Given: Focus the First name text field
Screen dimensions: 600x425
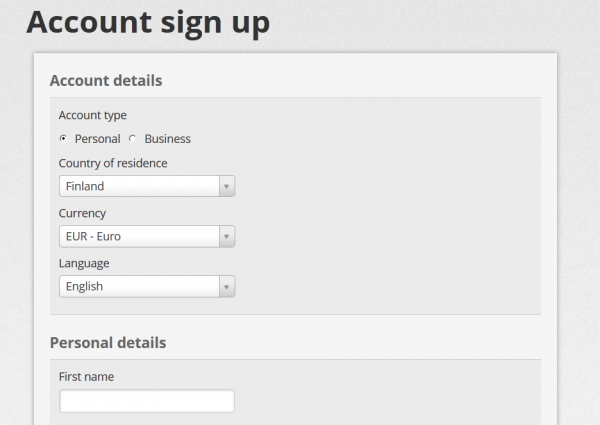Looking at the screenshot, I should coord(147,401).
